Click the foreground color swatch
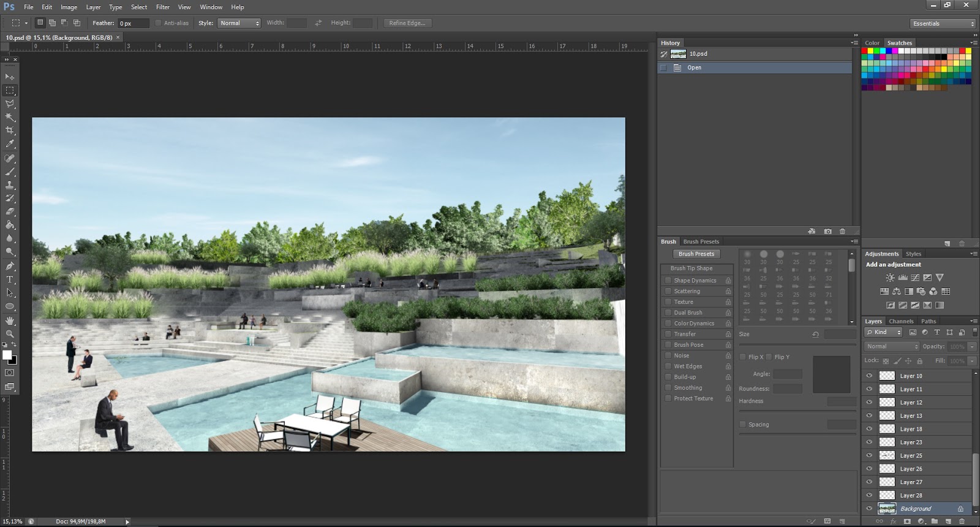 (7, 355)
